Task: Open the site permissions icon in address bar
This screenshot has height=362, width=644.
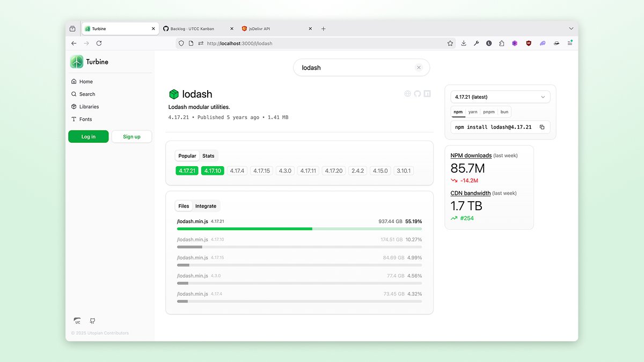Action: (x=201, y=43)
